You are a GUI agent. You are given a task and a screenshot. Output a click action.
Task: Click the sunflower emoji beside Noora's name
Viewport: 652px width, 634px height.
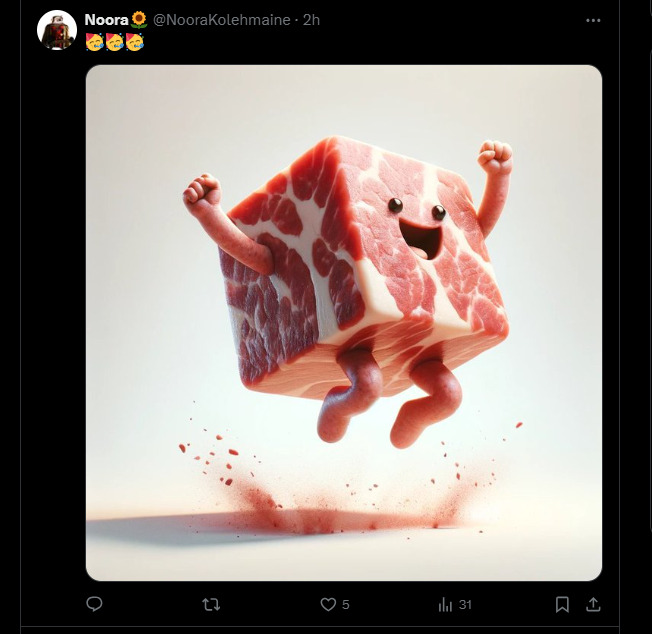point(139,20)
